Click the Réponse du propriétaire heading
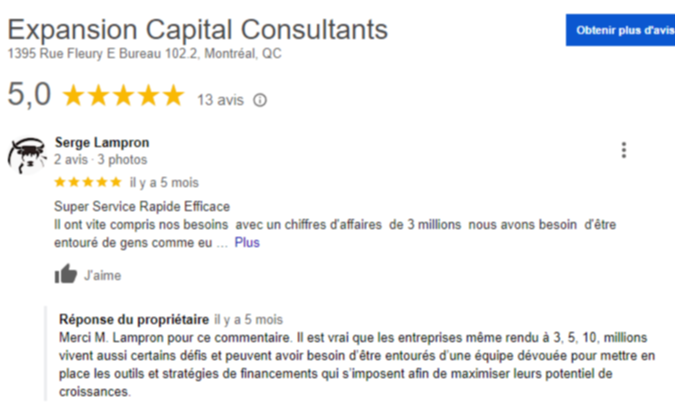Viewport: 675px width, 406px height. [x=134, y=320]
